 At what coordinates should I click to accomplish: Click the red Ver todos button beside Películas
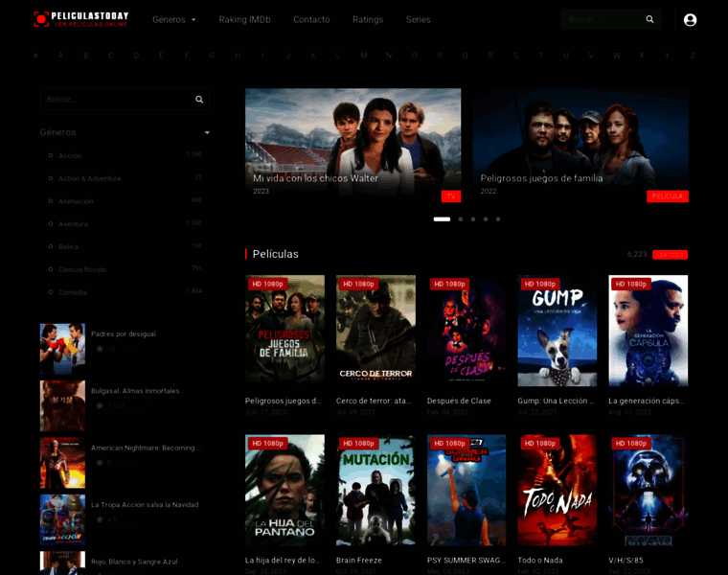(x=670, y=255)
